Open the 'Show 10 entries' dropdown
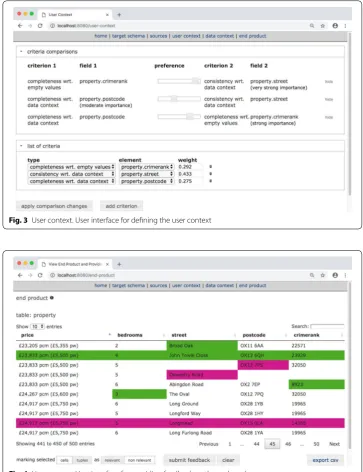Image resolution: width=363 pixels, height=472 pixels. [x=37, y=326]
